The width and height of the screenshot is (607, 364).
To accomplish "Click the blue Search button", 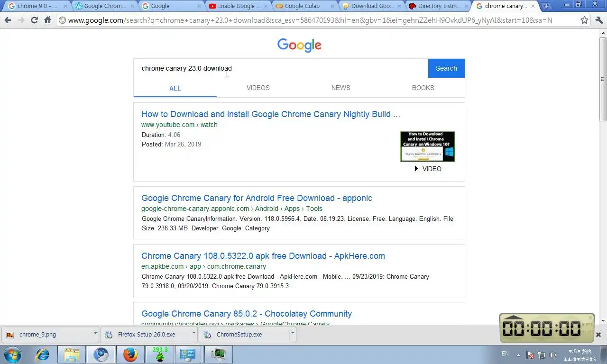I will pyautogui.click(x=446, y=68).
